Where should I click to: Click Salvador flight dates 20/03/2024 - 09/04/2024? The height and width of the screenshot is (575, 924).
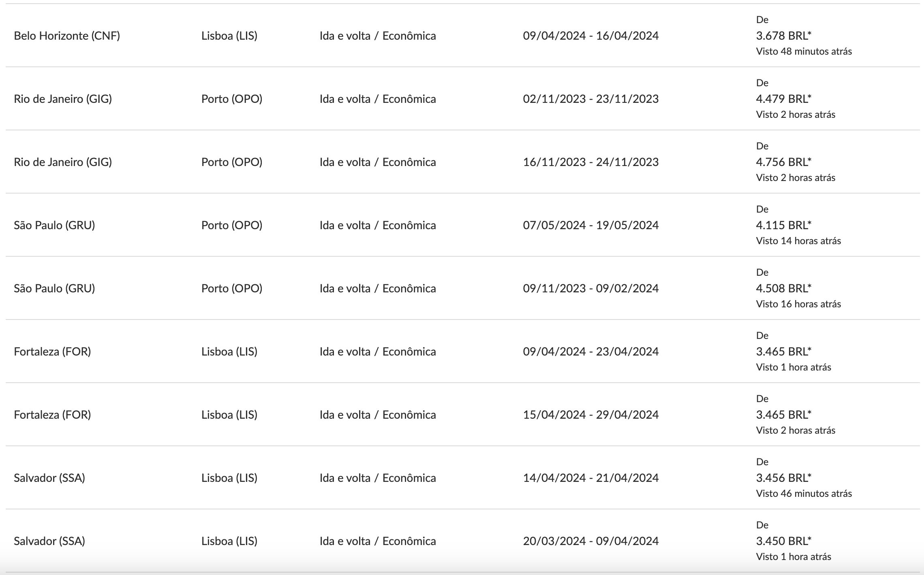590,541
